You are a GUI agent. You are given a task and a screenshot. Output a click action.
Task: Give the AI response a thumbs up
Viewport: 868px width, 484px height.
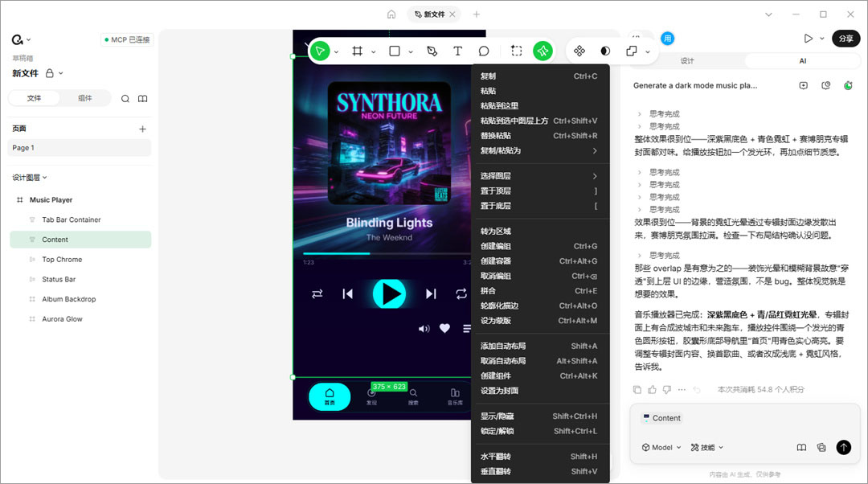coord(652,390)
